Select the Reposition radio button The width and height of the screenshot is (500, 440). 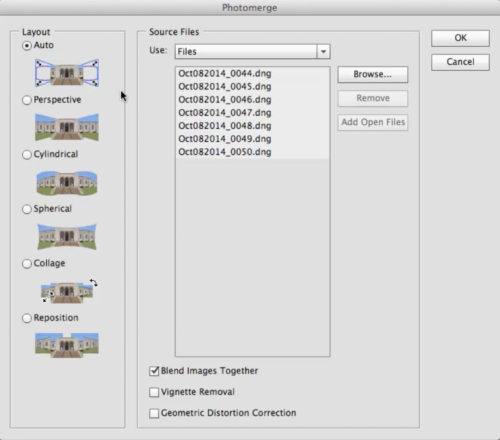27,318
